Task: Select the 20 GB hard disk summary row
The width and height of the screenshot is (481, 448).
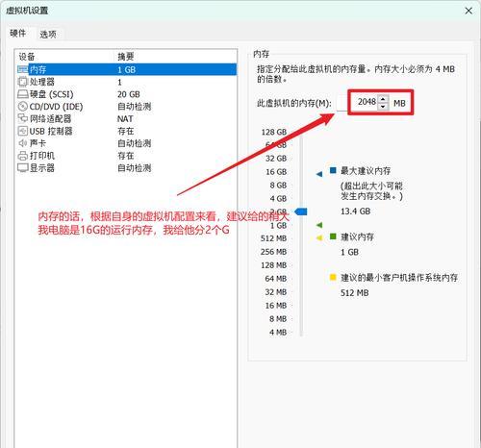Action: (x=127, y=94)
